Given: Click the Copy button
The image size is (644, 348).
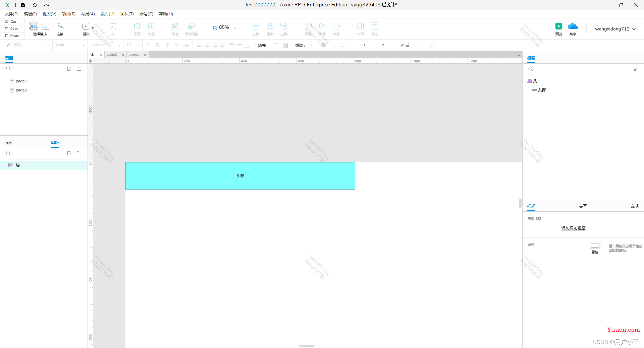Looking at the screenshot, I should coord(12,28).
